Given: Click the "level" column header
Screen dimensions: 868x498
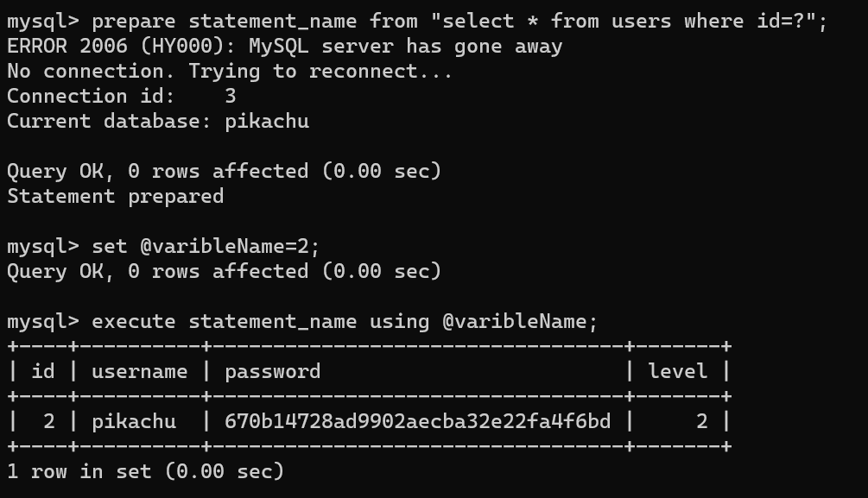Looking at the screenshot, I should [678, 372].
